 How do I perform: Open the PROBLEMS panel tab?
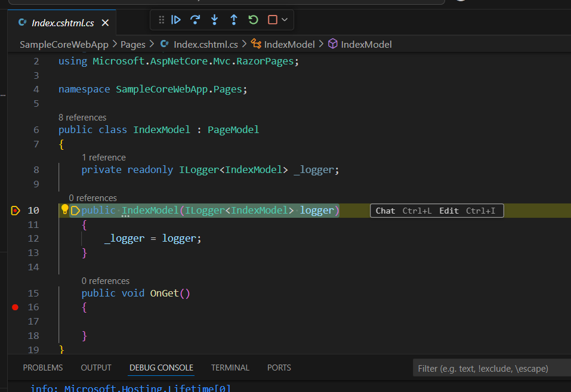(42, 368)
